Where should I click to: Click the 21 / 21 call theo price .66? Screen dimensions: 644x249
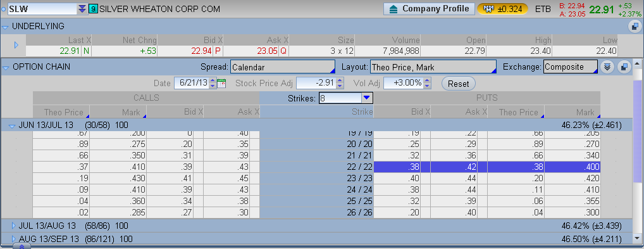coord(61,155)
